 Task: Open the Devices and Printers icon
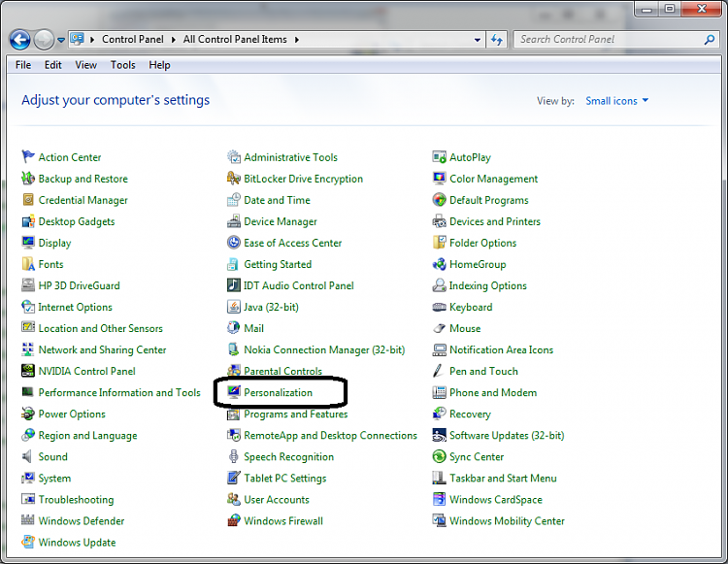pyautogui.click(x=439, y=221)
